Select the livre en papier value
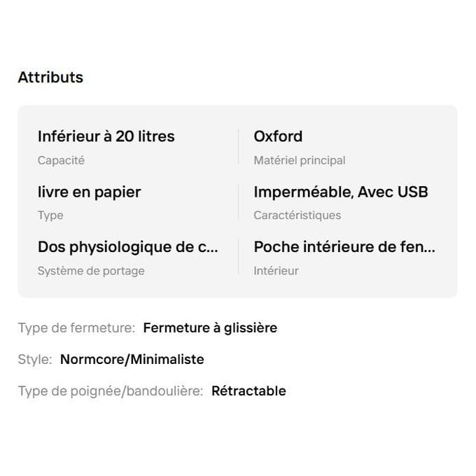This screenshot has height=476, width=476. (90, 192)
